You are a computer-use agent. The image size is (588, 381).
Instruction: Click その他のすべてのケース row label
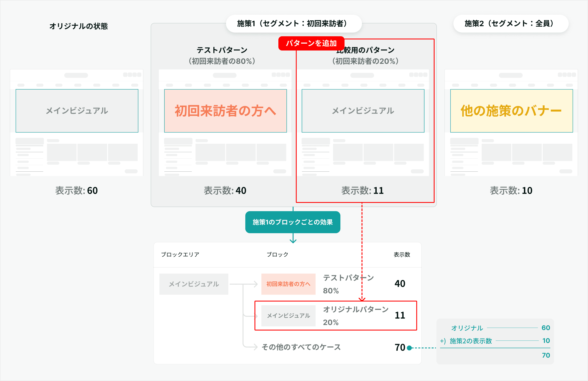pos(301,347)
